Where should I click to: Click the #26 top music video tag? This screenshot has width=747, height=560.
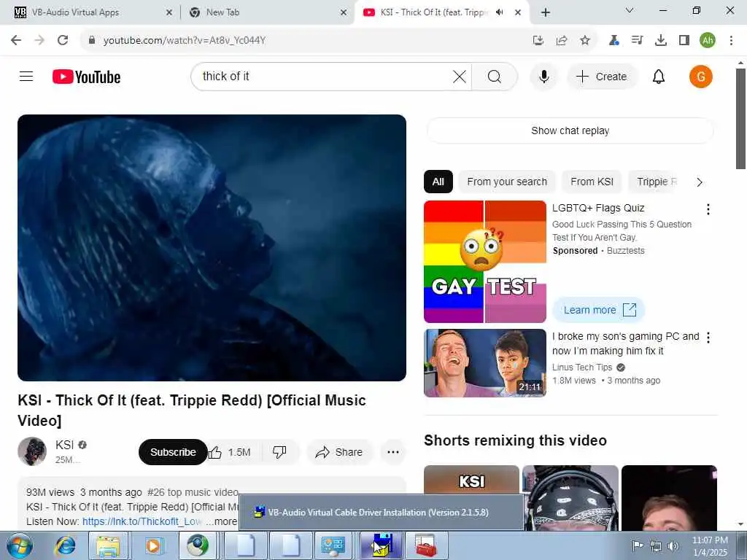tap(193, 492)
